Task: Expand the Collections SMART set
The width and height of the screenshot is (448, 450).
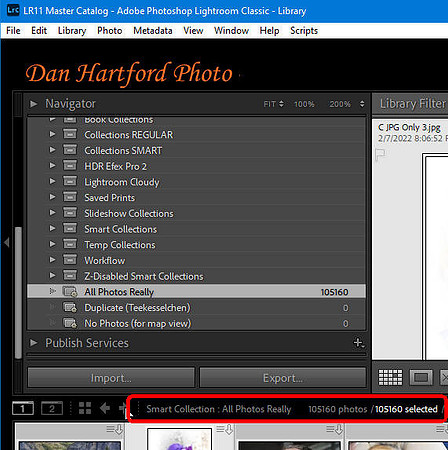Action: pos(52,150)
